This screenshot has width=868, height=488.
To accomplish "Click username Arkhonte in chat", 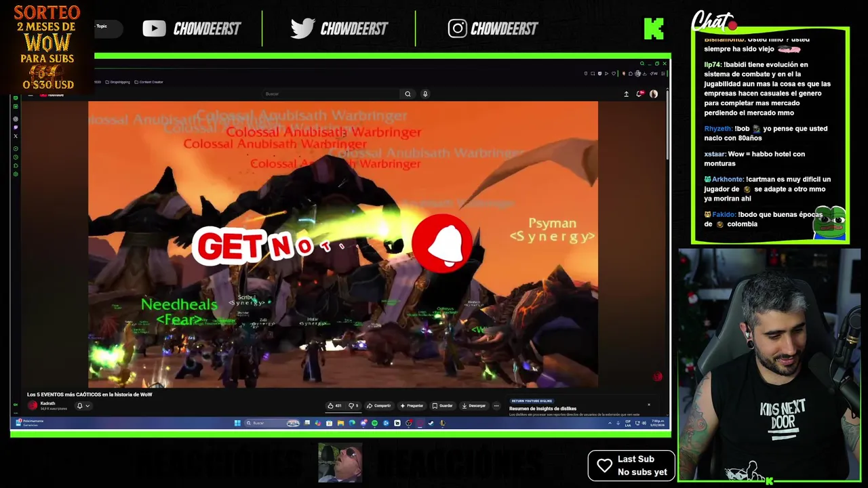I will point(728,180).
